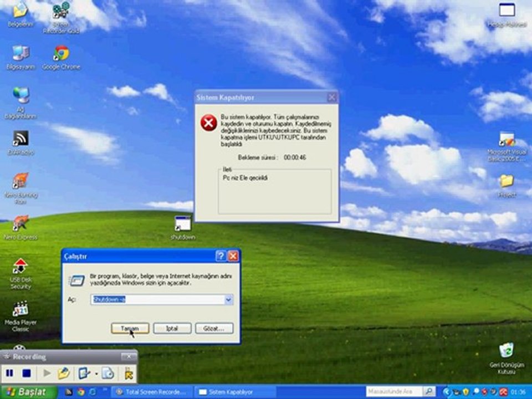532x399 pixels.
Task: Click the grayed play button in Recording toolbar
Action: click(47, 373)
